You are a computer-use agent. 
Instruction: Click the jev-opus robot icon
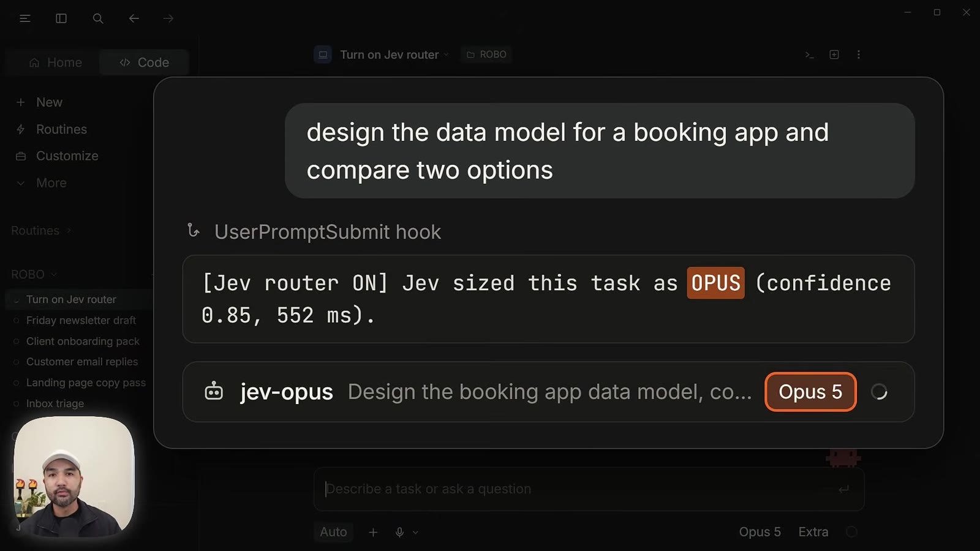point(213,391)
